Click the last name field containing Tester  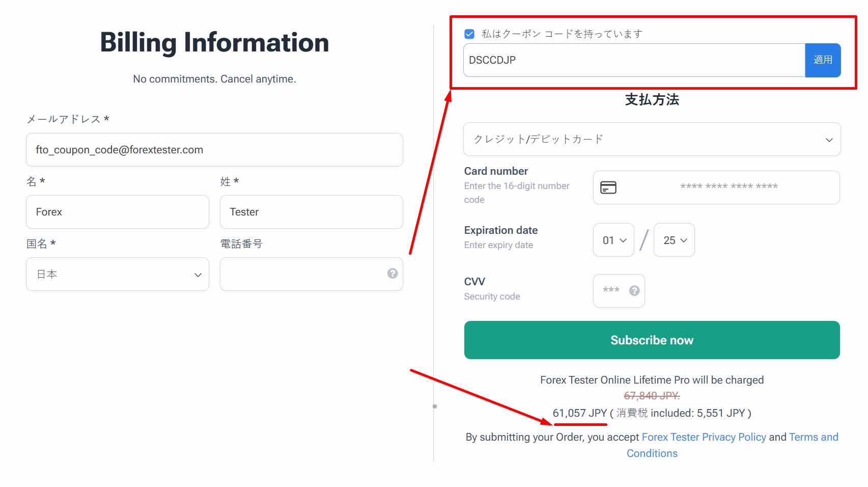[x=311, y=212]
